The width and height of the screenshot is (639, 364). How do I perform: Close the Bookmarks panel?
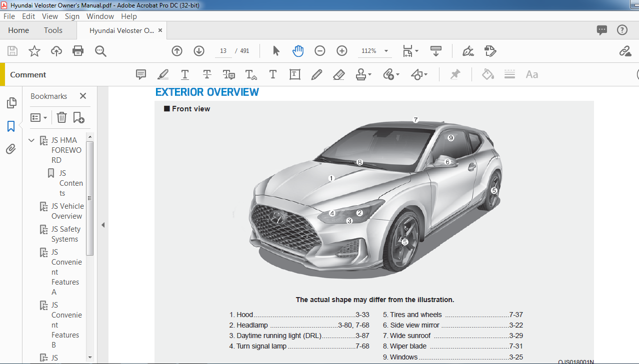[83, 96]
